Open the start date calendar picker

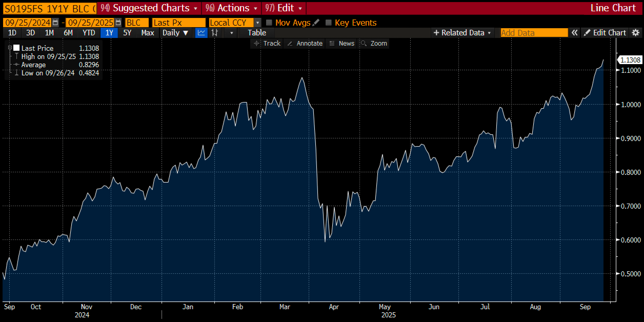click(x=55, y=23)
